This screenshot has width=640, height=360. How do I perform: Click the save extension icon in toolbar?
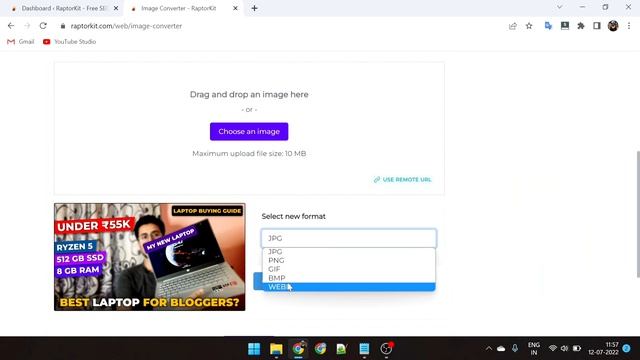tap(564, 26)
